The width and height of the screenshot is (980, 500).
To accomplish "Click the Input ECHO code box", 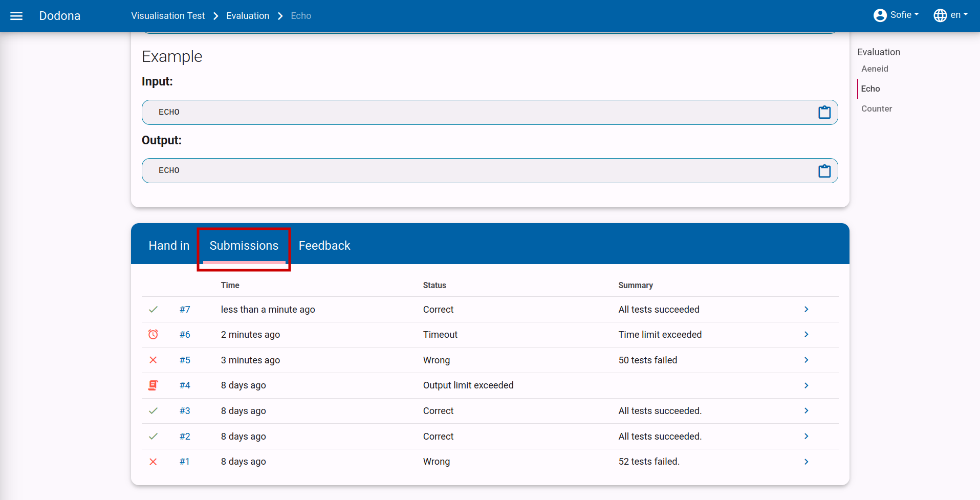I will [x=490, y=112].
